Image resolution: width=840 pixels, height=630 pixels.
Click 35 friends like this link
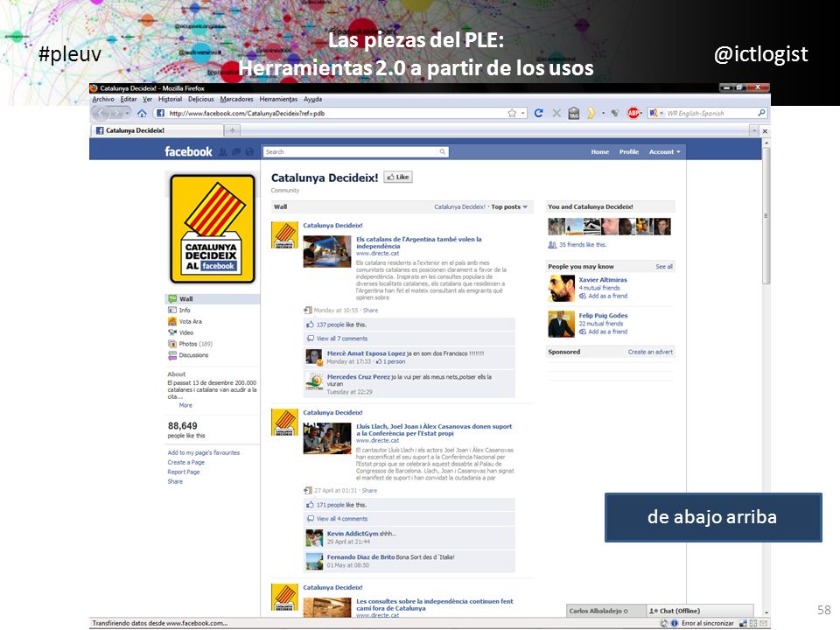click(x=583, y=245)
